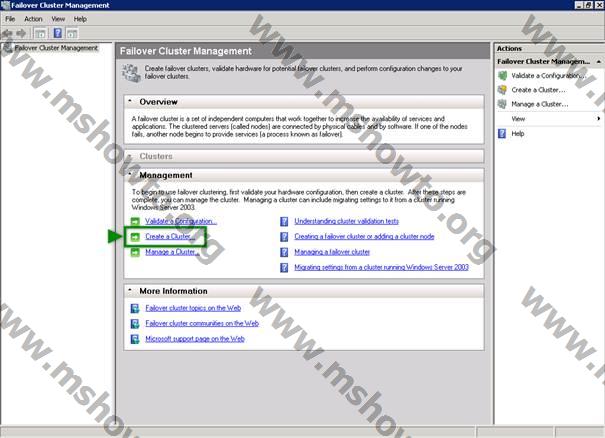Click the Create a Cluster icon in Actions pane
The image size is (605, 438).
pyautogui.click(x=502, y=90)
